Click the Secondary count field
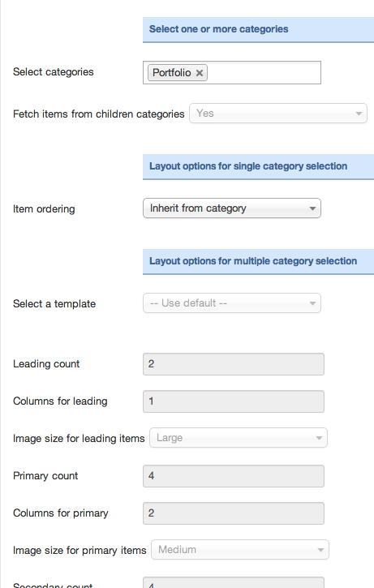Screen dimensions: 374x588 (x=234, y=582)
